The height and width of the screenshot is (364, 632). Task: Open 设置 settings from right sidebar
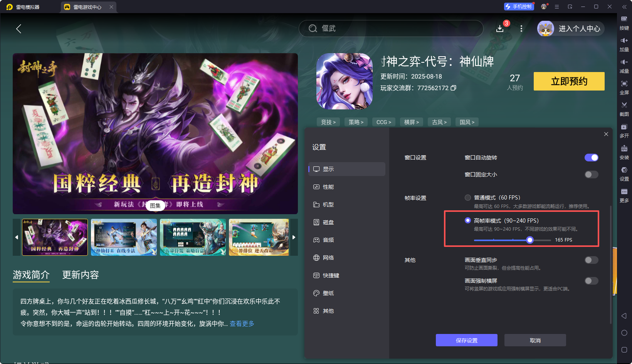624,173
